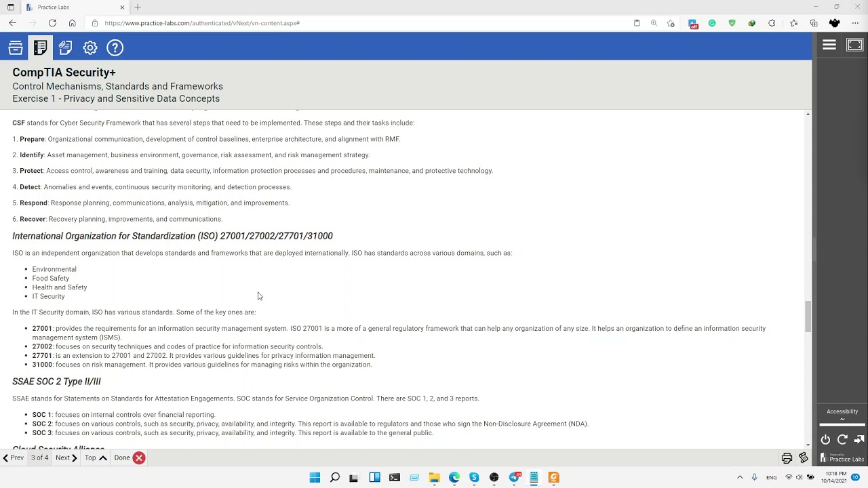Open the tags icon in blue toolbar

[65, 47]
